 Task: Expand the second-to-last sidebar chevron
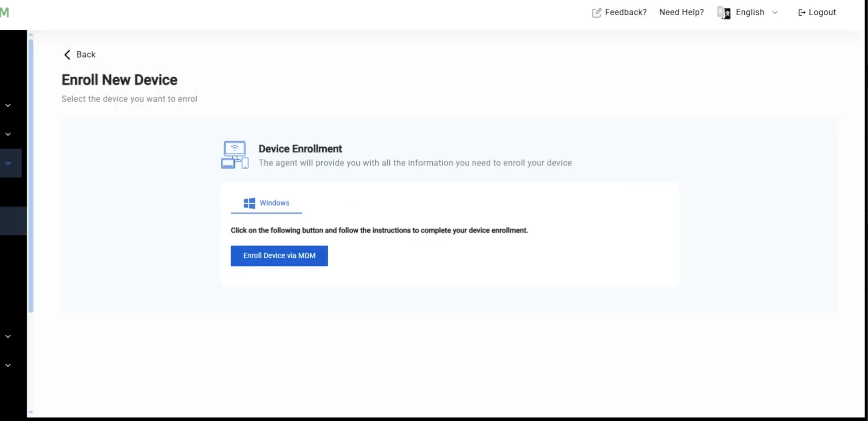pos(8,336)
